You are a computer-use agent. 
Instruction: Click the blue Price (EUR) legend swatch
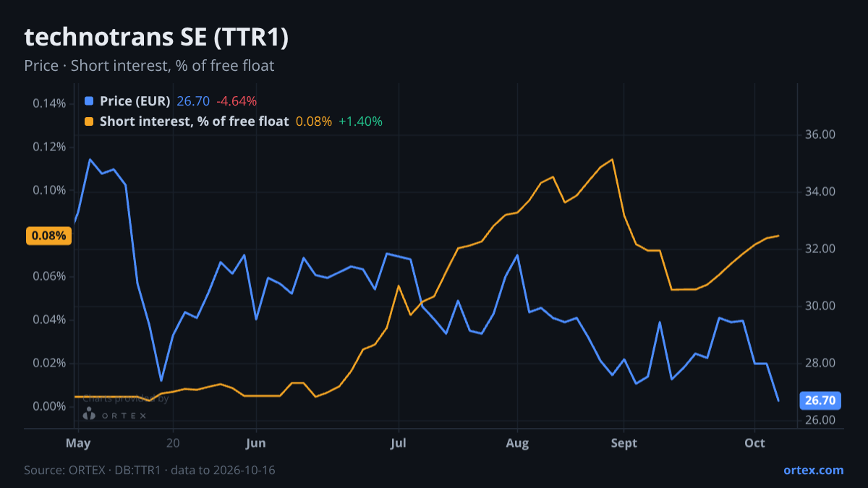click(89, 101)
